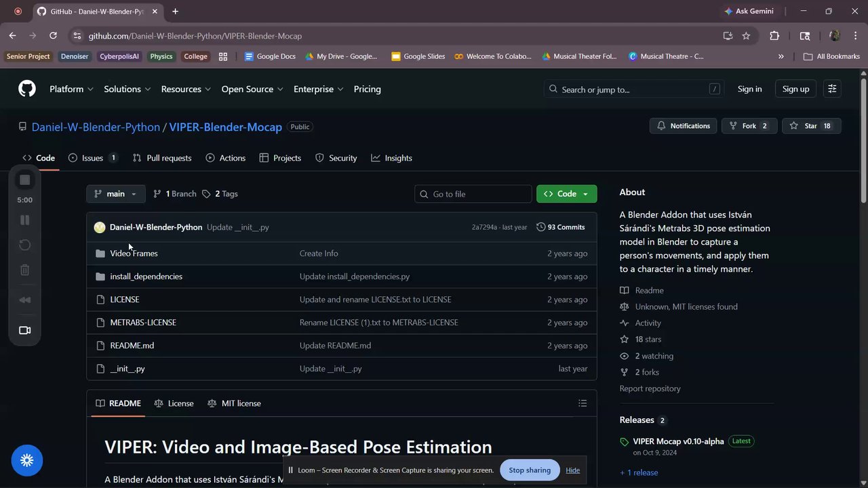Screen dimensions: 868x488
Task: Click Stop sharing in the Loom bar
Action: [530, 470]
